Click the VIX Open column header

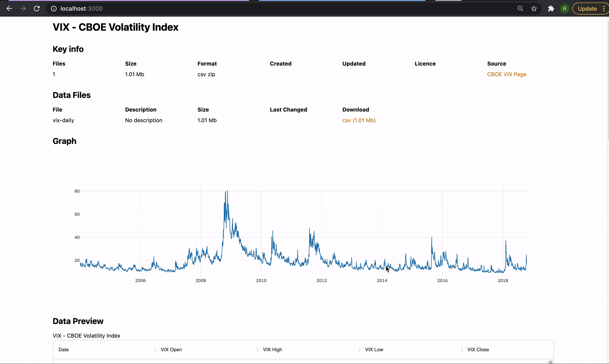point(171,349)
